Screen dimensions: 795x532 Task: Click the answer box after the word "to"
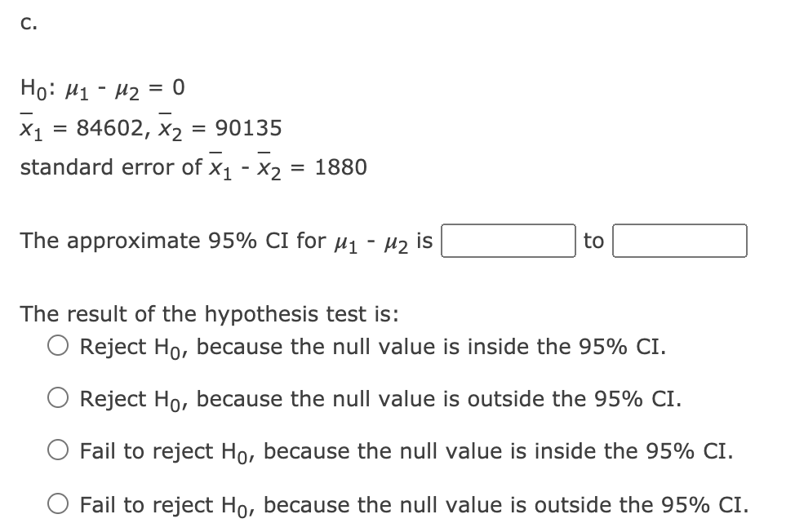(680, 241)
